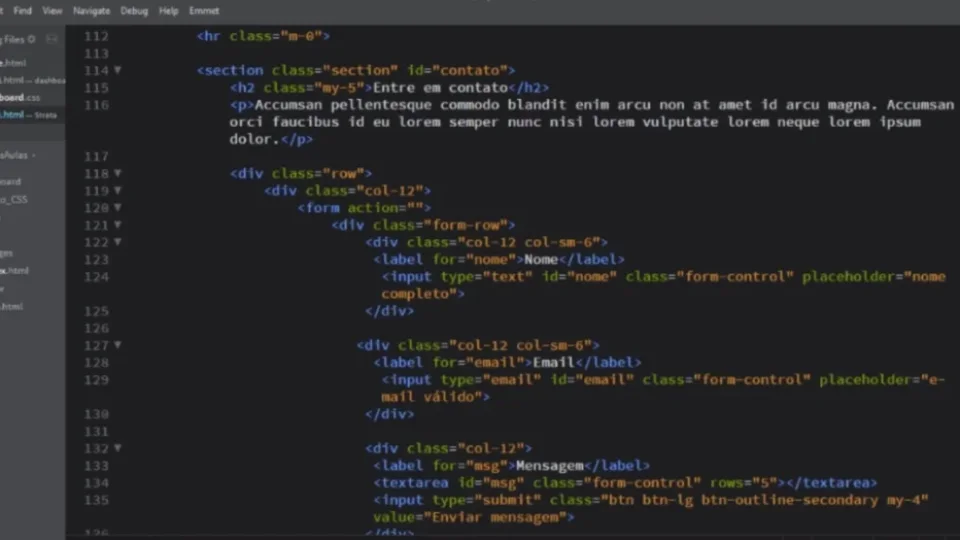960x540 pixels.
Task: Click line number 116 in the gutter
Action: 96,105
